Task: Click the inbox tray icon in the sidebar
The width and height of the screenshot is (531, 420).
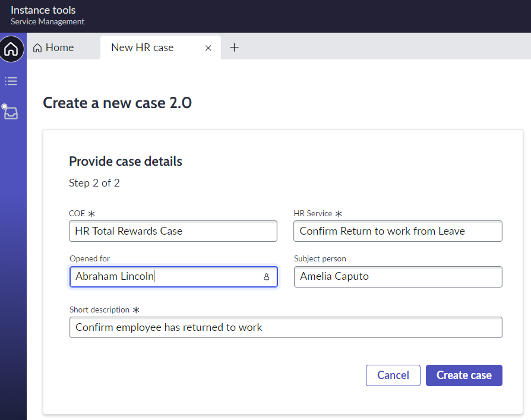Action: click(x=11, y=112)
